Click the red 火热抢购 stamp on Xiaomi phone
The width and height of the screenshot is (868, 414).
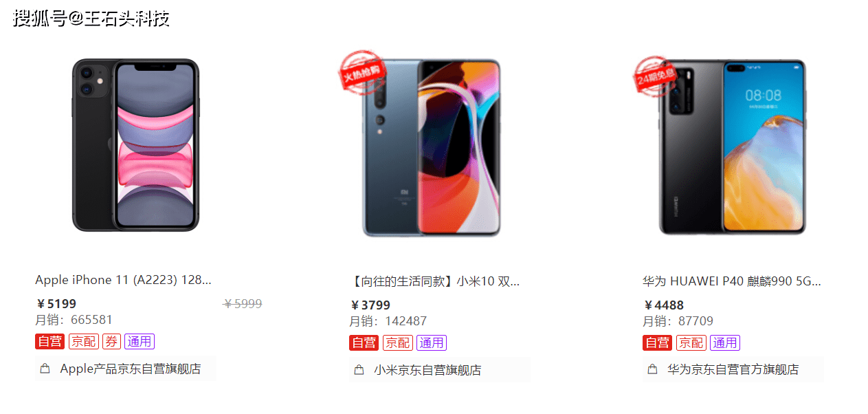361,72
